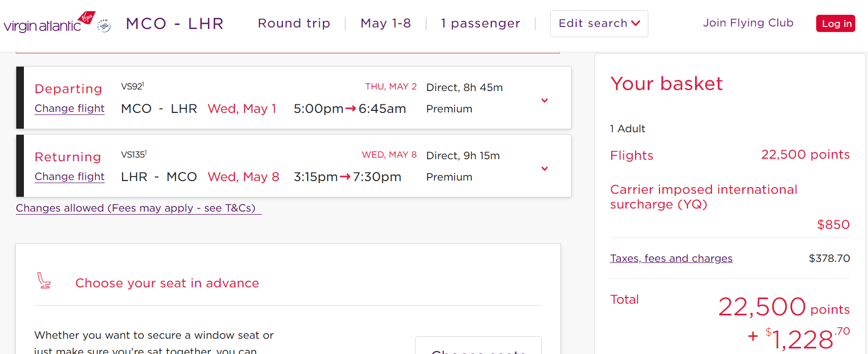Image resolution: width=868 pixels, height=354 pixels.
Task: Click the arrow between 3:15pm and 7:30pm
Action: coord(345,176)
